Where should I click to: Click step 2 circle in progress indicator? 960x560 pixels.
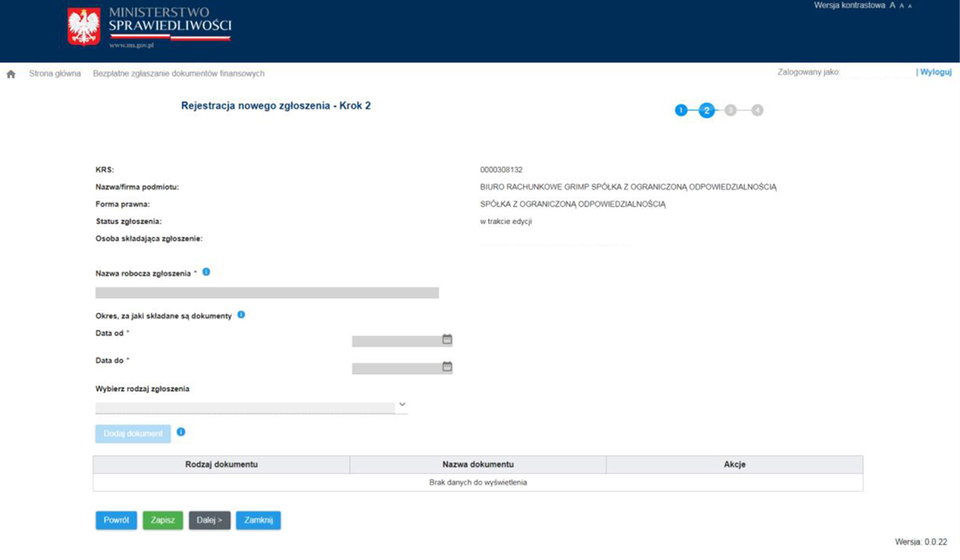(706, 110)
